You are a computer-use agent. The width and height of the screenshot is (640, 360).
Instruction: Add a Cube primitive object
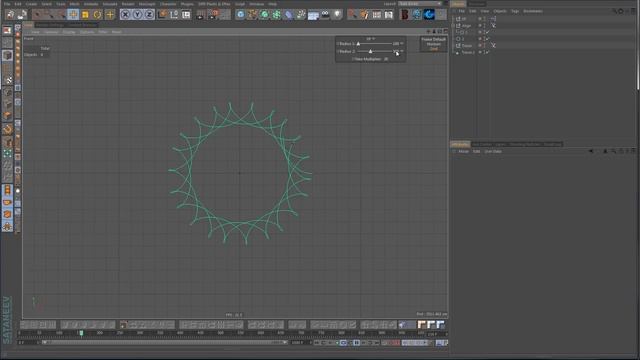coord(240,15)
